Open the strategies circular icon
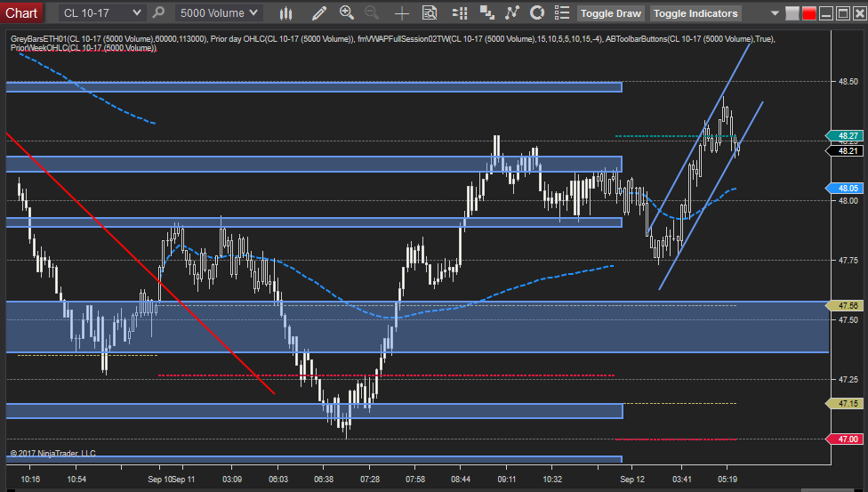This screenshot has height=492, width=868. [537, 12]
